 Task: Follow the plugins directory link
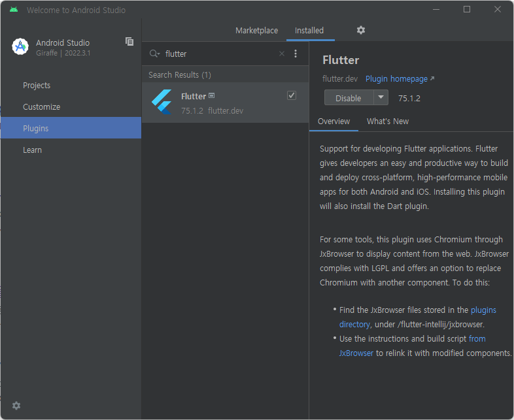418,317
